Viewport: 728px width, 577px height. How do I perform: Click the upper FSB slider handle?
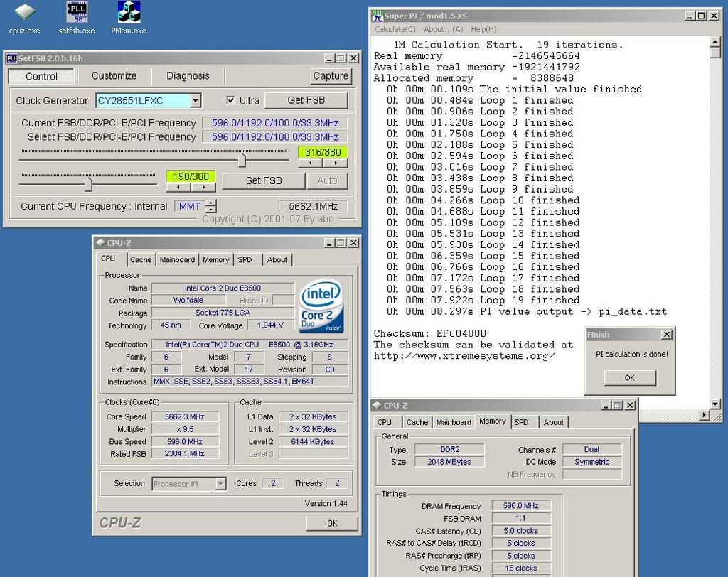[242, 160]
